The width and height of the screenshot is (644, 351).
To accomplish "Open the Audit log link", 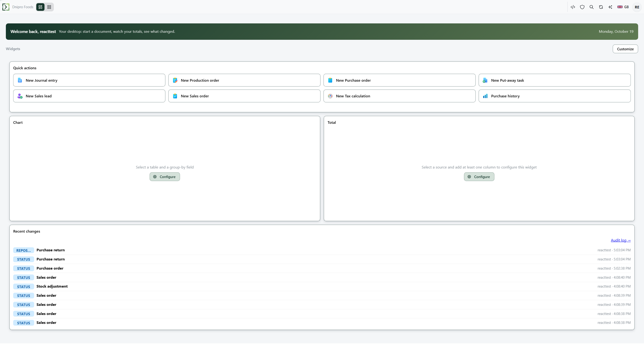I will pyautogui.click(x=621, y=240).
